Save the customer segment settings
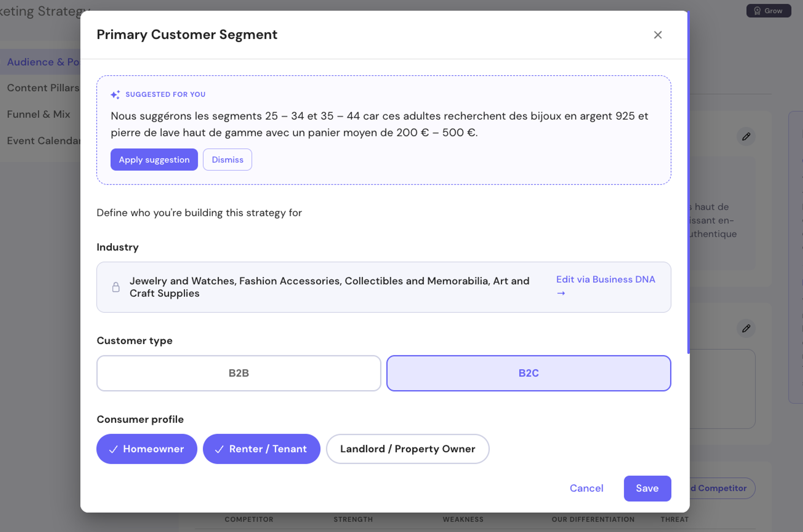 (x=647, y=488)
